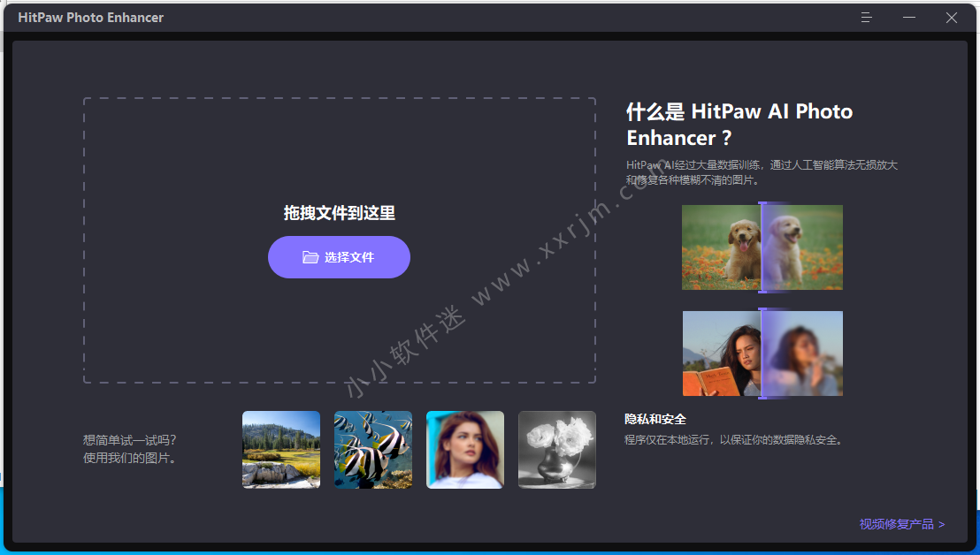Click the 选择文件 button
This screenshot has height=555, width=980.
pyautogui.click(x=339, y=257)
